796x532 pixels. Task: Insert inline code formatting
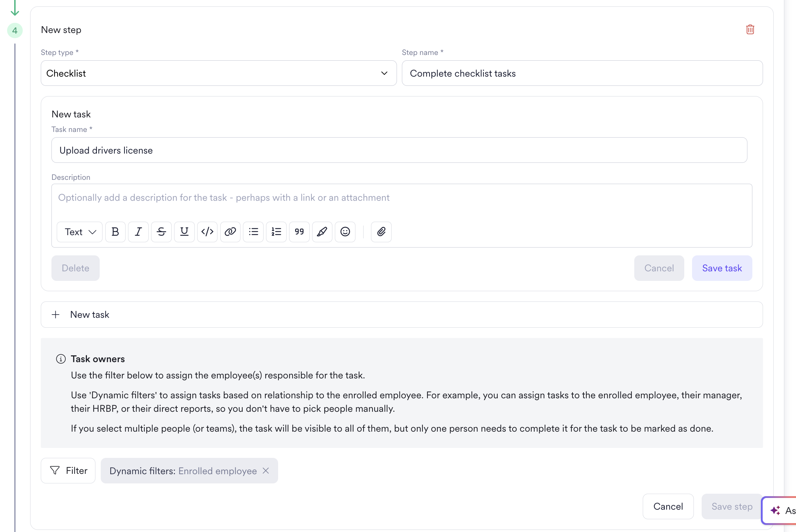pyautogui.click(x=207, y=232)
